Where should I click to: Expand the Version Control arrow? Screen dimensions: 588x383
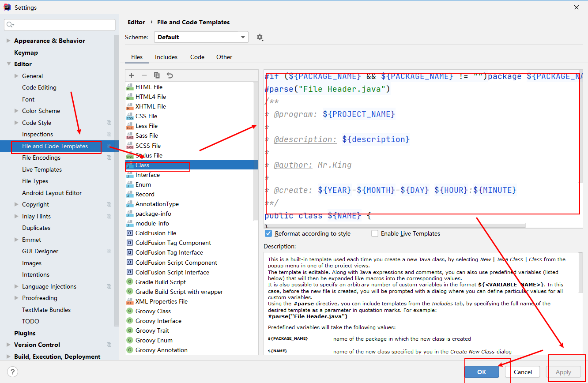pos(8,345)
